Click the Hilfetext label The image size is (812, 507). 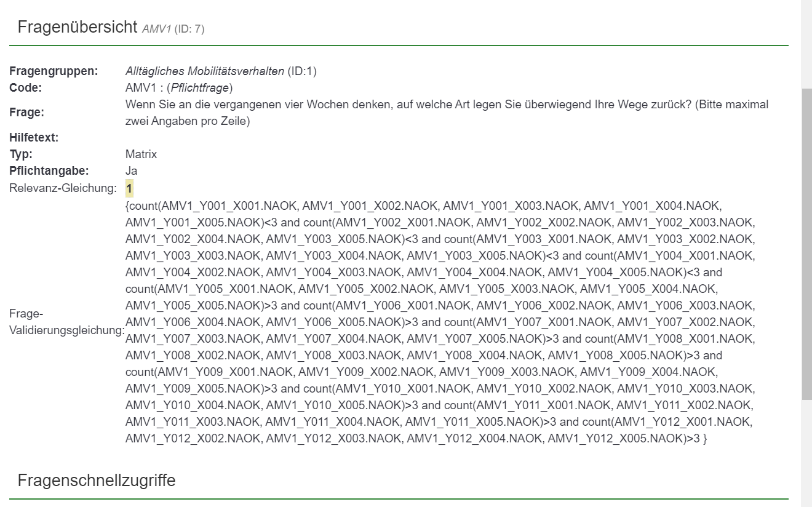click(x=34, y=138)
